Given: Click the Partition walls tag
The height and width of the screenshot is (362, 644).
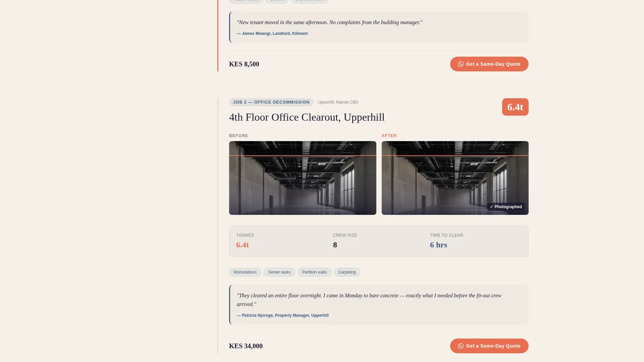Looking at the screenshot, I should pyautogui.click(x=314, y=272).
